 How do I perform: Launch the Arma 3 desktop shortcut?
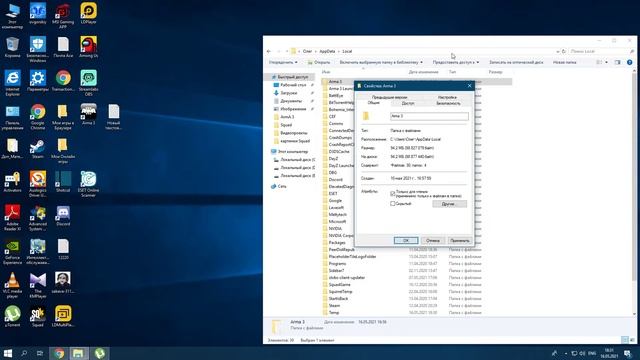tap(89, 115)
